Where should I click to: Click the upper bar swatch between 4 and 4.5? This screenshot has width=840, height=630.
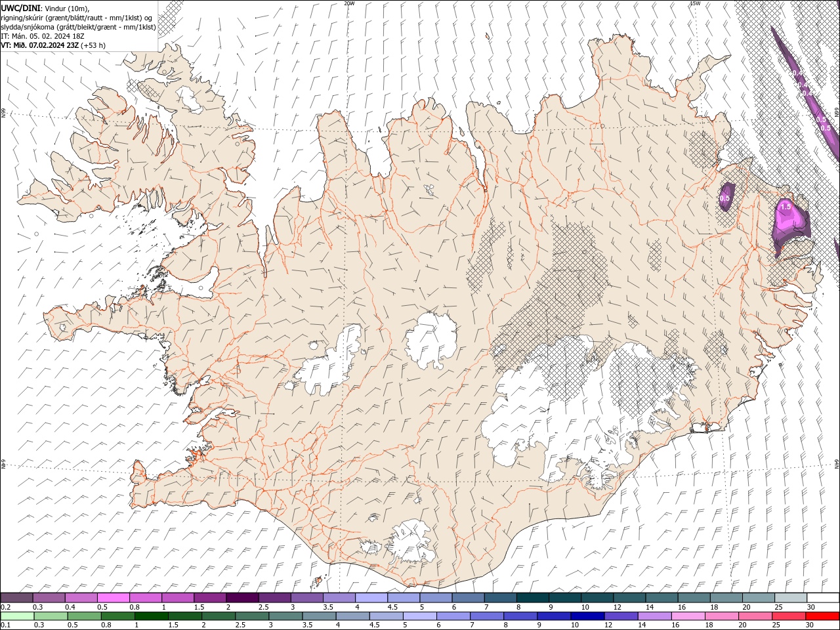(371, 598)
